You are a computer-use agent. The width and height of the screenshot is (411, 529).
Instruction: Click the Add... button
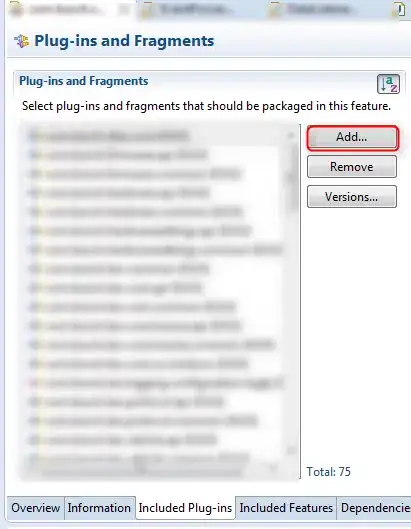(x=353, y=138)
